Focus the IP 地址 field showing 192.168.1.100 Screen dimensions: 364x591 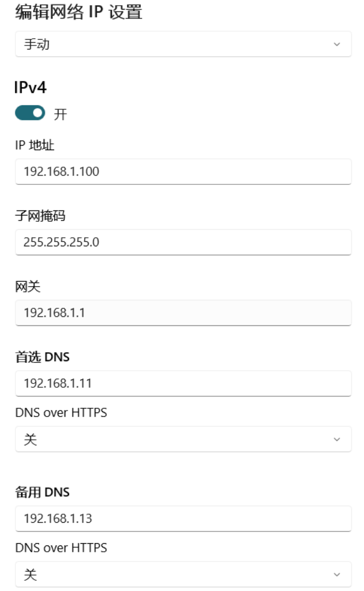(183, 171)
